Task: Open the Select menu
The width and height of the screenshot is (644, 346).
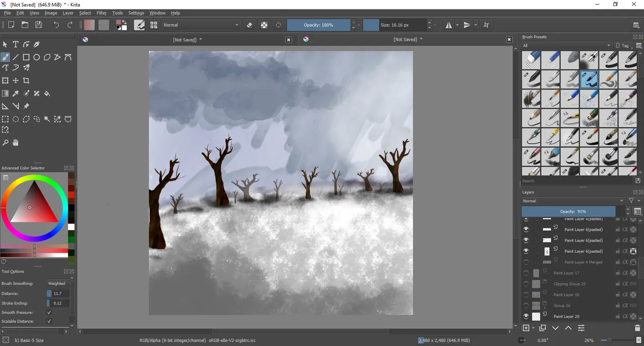Action: pyautogui.click(x=85, y=13)
